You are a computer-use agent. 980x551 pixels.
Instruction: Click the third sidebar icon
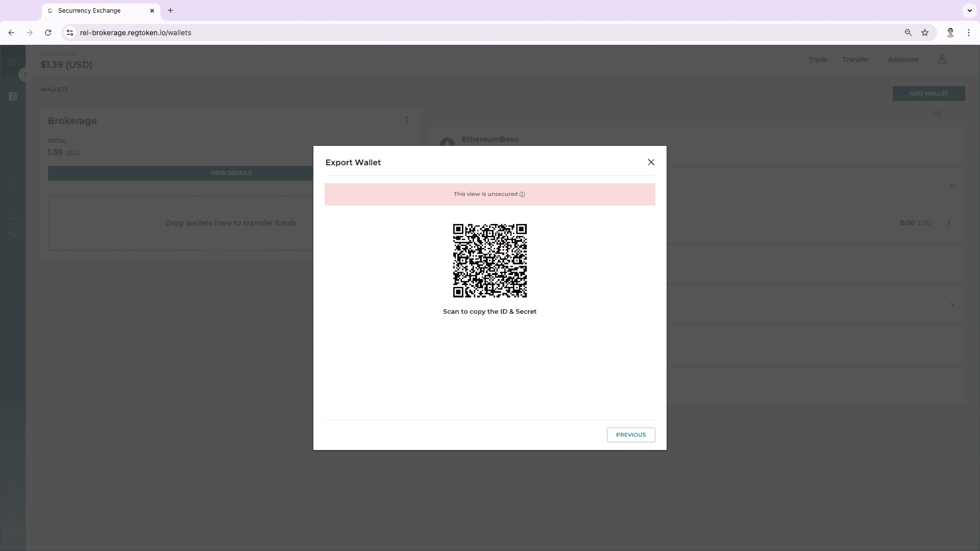click(13, 216)
